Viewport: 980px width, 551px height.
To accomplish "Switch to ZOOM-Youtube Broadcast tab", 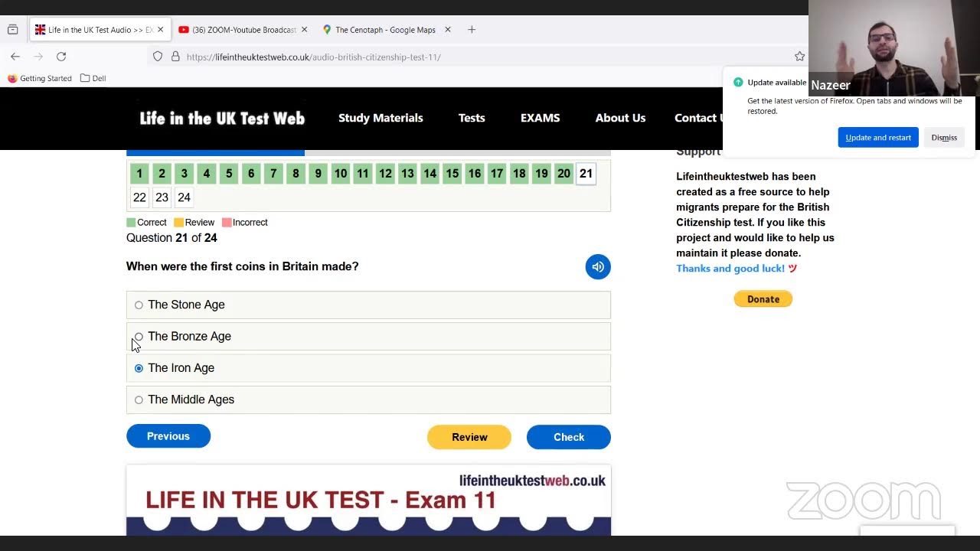I will pos(243,30).
